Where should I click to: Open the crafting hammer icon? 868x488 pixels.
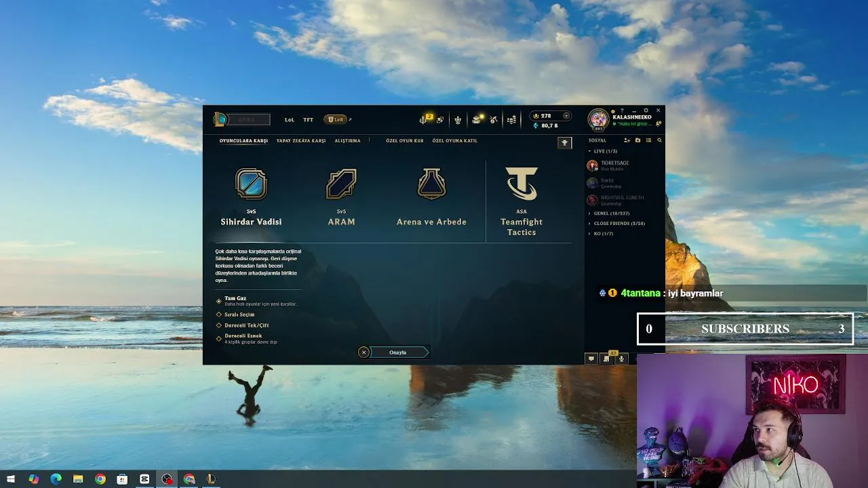pyautogui.click(x=494, y=120)
